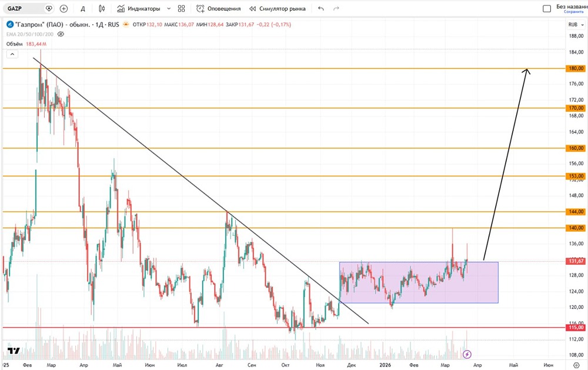Open the Индикаторы indicators dialog
This screenshot has height=370, width=588.
tap(138, 8)
